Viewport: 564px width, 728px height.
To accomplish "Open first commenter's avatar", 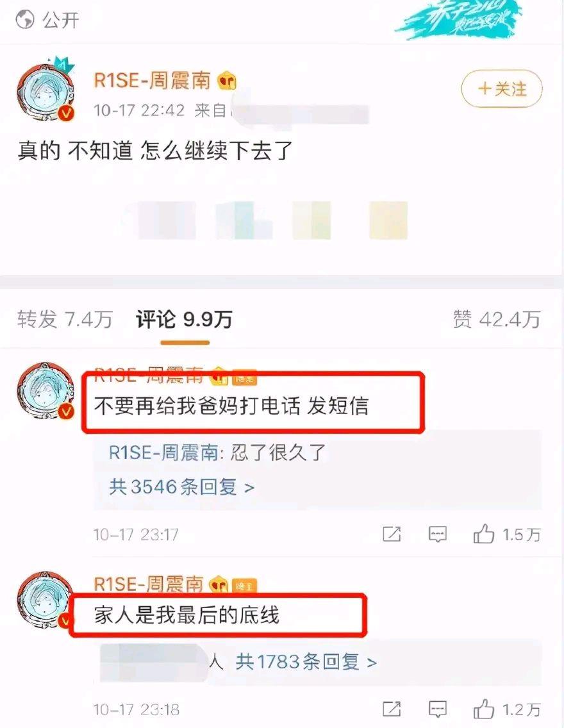I will tap(46, 391).
